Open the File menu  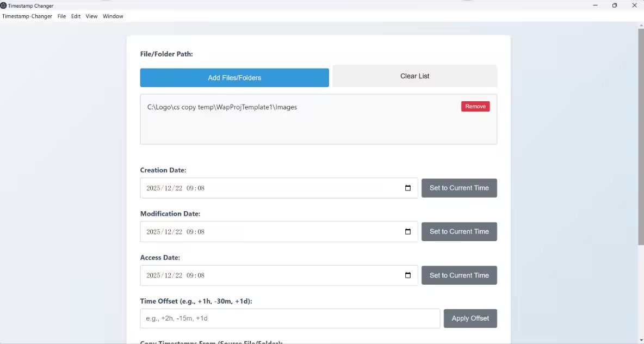tap(61, 16)
